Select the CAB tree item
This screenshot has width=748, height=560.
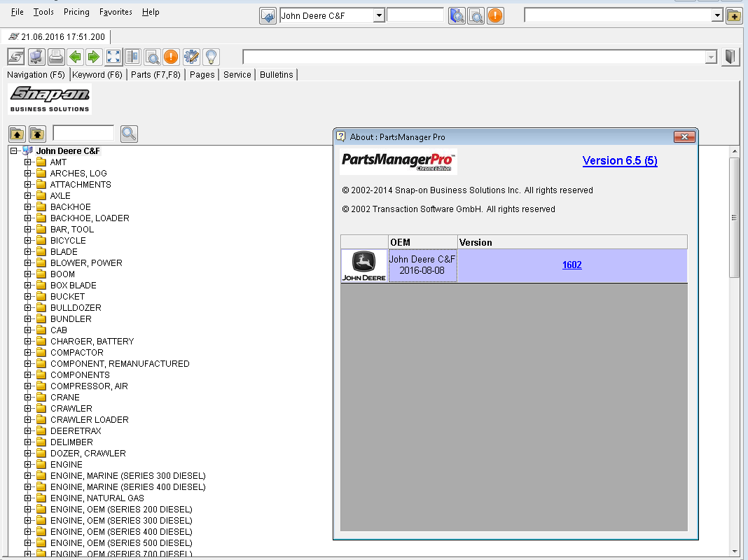(58, 330)
